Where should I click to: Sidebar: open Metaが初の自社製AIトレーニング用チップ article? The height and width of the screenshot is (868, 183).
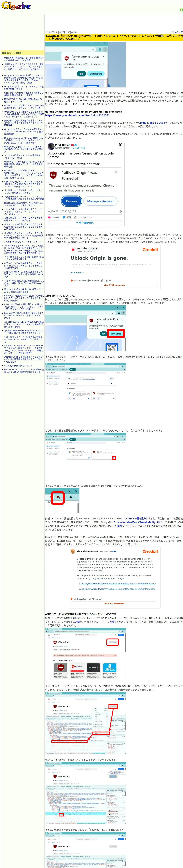tap(24, 149)
